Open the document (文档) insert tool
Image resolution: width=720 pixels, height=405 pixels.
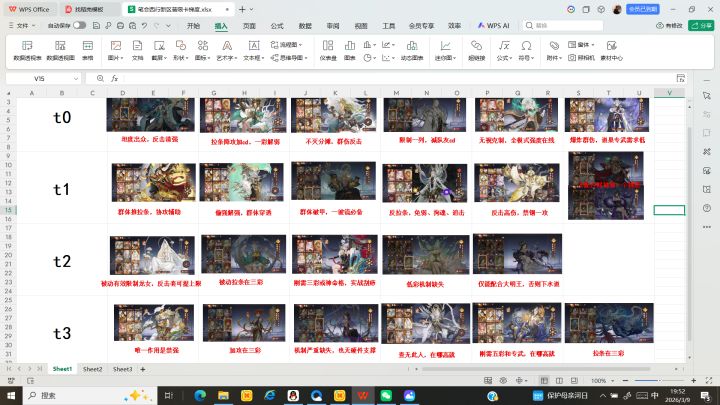[x=137, y=51]
